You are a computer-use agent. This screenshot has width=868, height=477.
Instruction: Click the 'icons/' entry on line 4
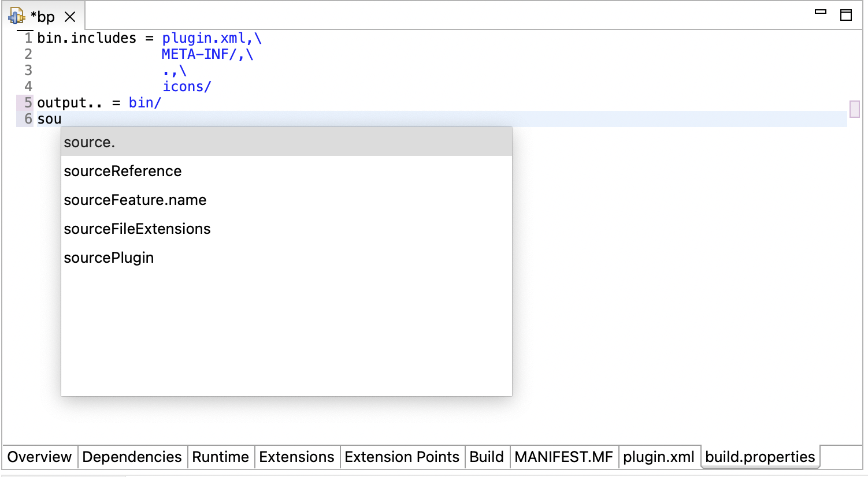click(x=187, y=87)
